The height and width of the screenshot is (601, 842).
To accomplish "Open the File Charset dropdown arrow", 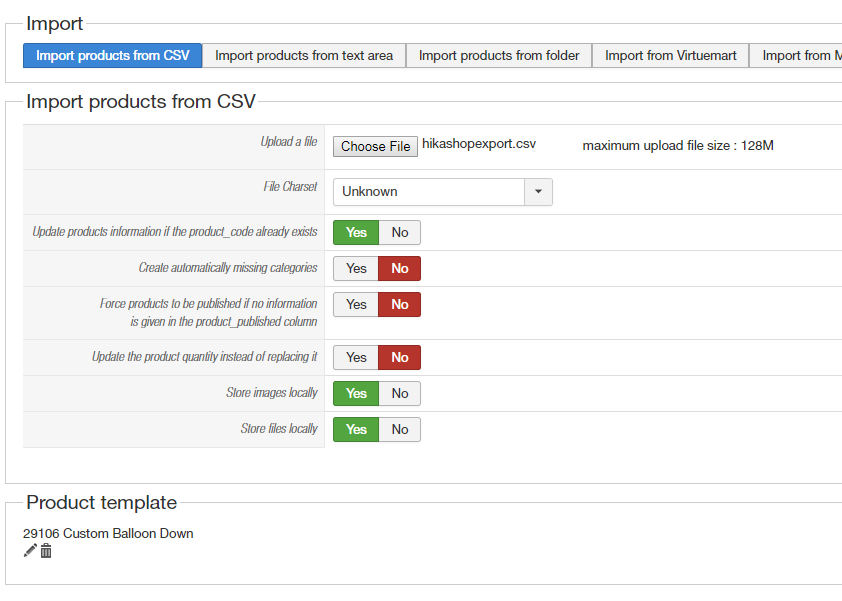I will pos(539,192).
